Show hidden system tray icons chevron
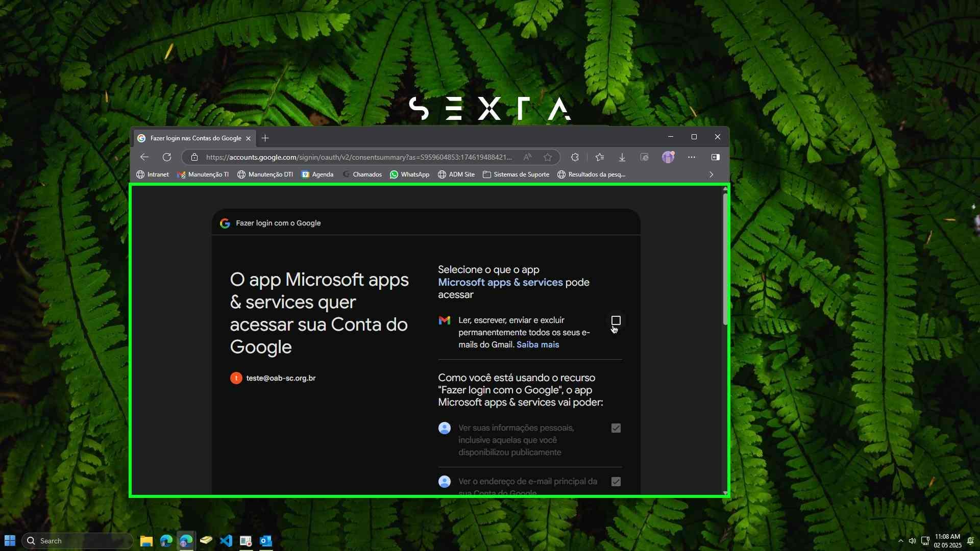 coord(900,541)
